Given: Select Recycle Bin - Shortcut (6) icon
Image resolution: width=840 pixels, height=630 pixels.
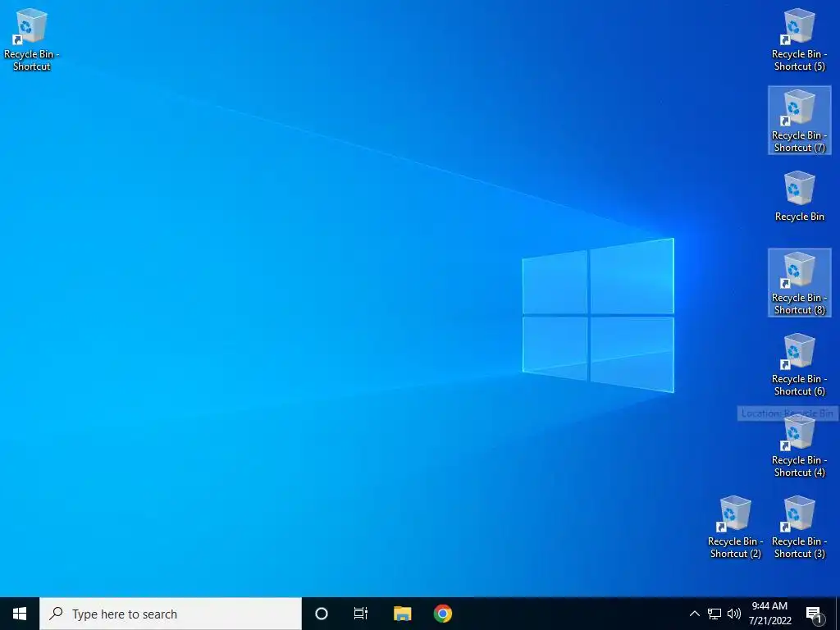Looking at the screenshot, I should (x=799, y=365).
